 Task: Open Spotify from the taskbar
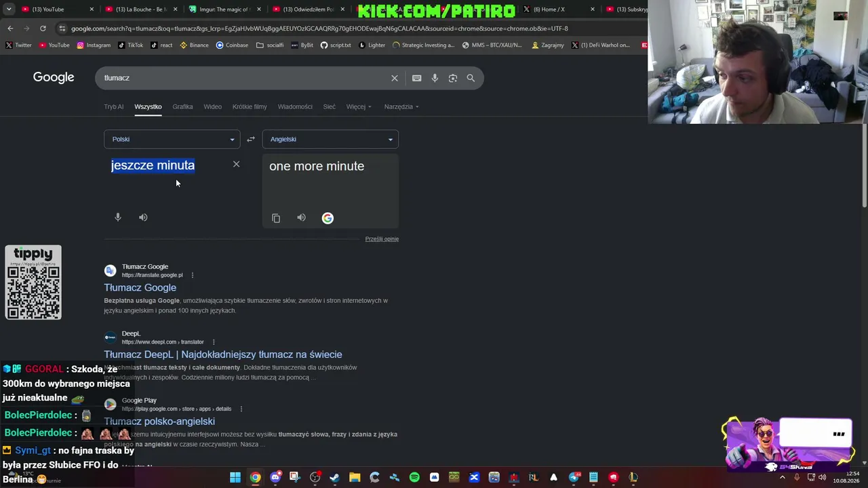414,478
